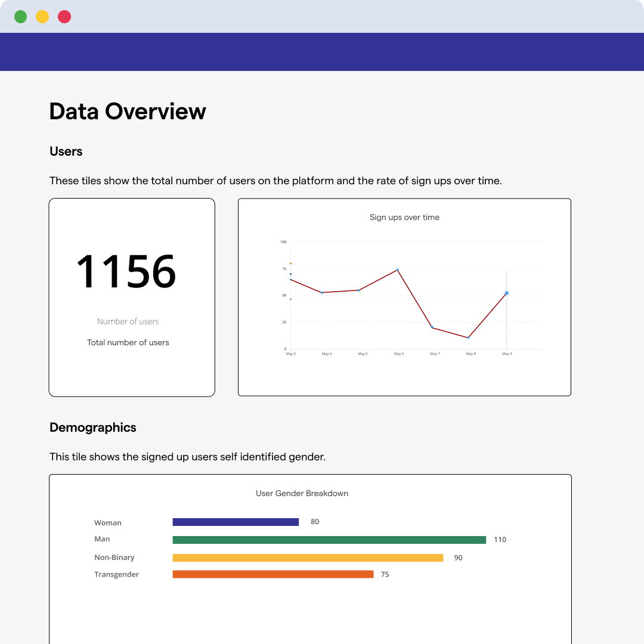Screen dimensions: 644x644
Task: Click the red window control button
Action: point(64,17)
